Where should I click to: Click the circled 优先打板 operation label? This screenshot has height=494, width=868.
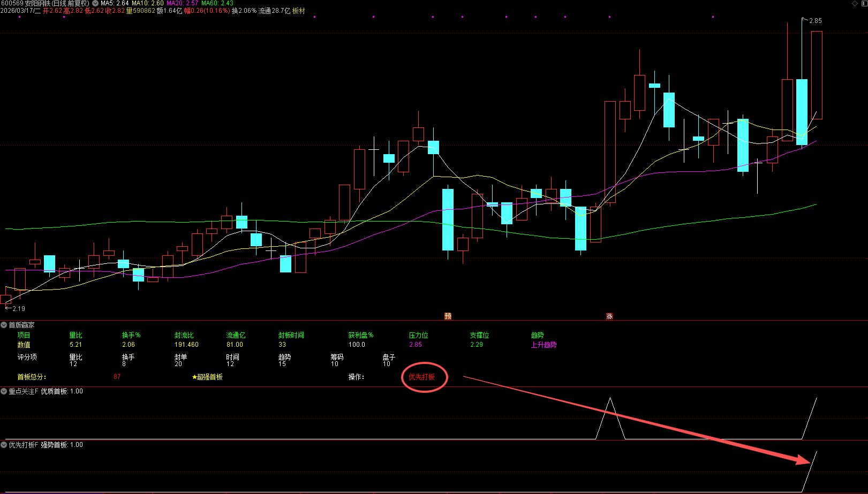[422, 377]
